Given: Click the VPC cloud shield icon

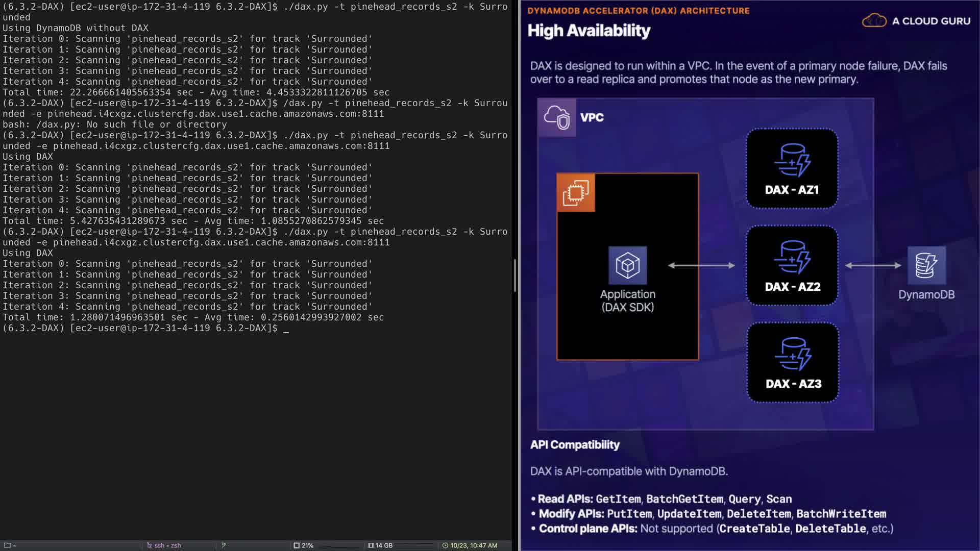Looking at the screenshot, I should coord(556,117).
